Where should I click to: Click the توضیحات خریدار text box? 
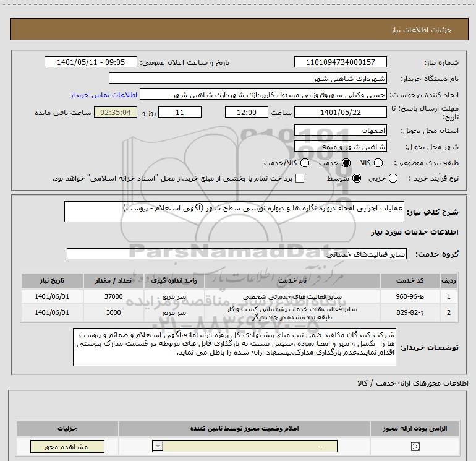click(x=234, y=347)
